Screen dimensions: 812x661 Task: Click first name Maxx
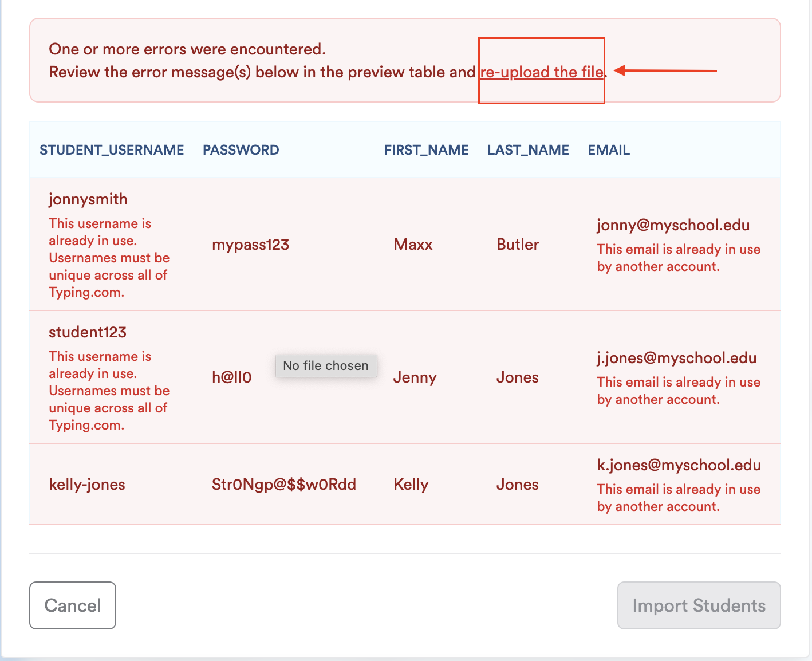[x=413, y=245]
